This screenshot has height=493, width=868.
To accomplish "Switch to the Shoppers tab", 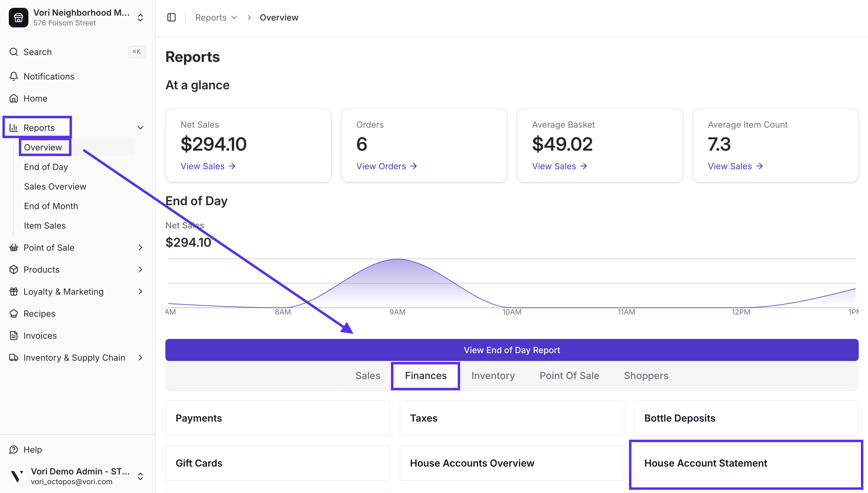I will click(646, 376).
